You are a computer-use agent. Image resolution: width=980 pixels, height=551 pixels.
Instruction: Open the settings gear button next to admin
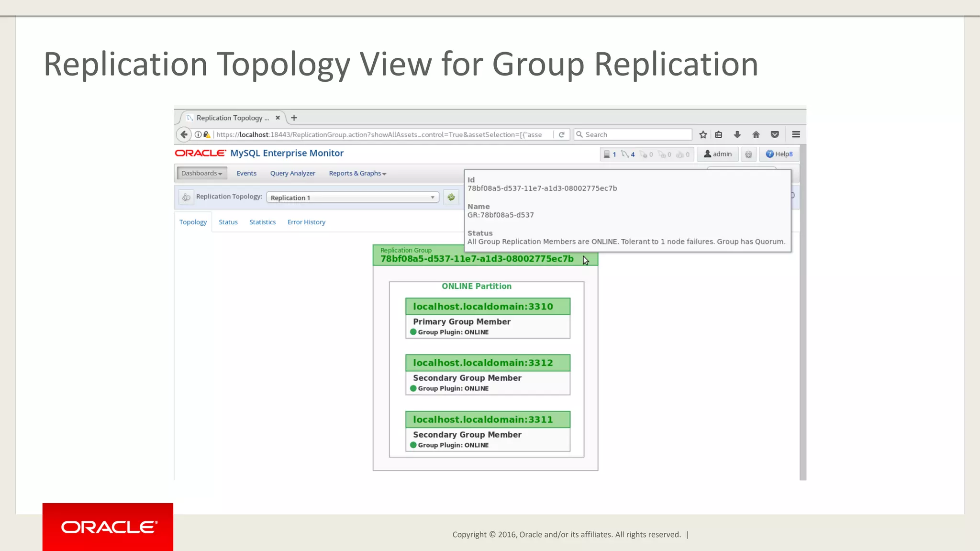point(748,154)
